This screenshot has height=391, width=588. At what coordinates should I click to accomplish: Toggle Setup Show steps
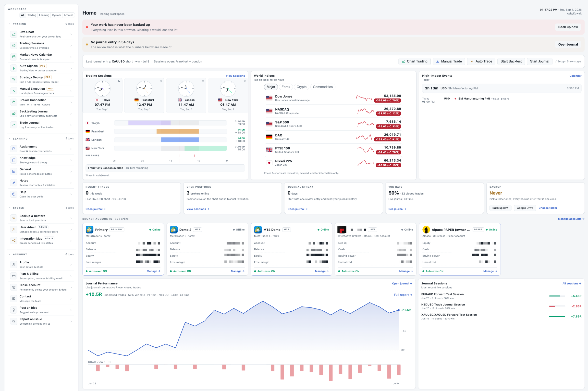pyautogui.click(x=568, y=61)
